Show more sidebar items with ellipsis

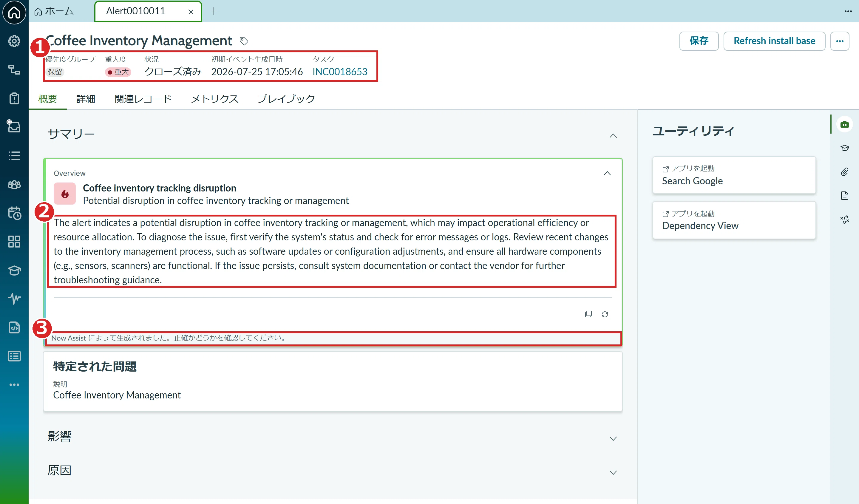pos(14,385)
